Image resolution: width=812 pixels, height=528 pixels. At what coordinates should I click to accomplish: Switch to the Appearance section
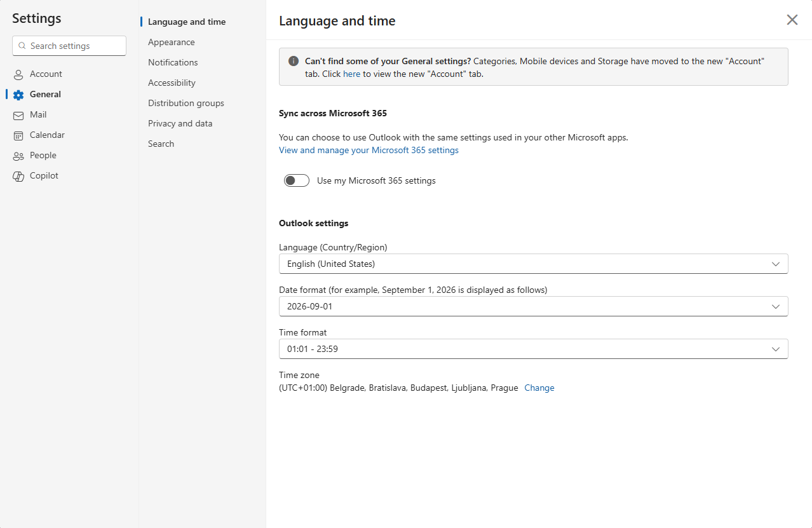tap(172, 42)
